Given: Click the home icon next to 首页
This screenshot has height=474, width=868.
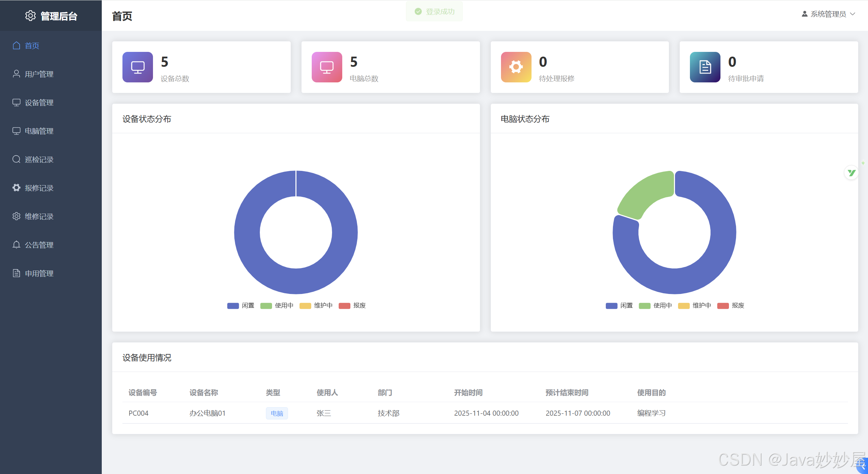Looking at the screenshot, I should (16, 45).
